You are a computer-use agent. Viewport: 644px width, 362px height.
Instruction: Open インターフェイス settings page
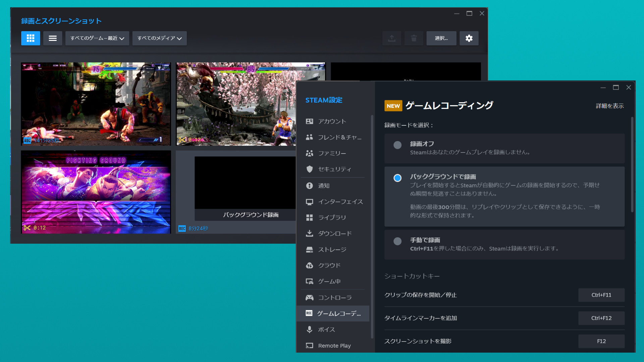click(x=333, y=202)
